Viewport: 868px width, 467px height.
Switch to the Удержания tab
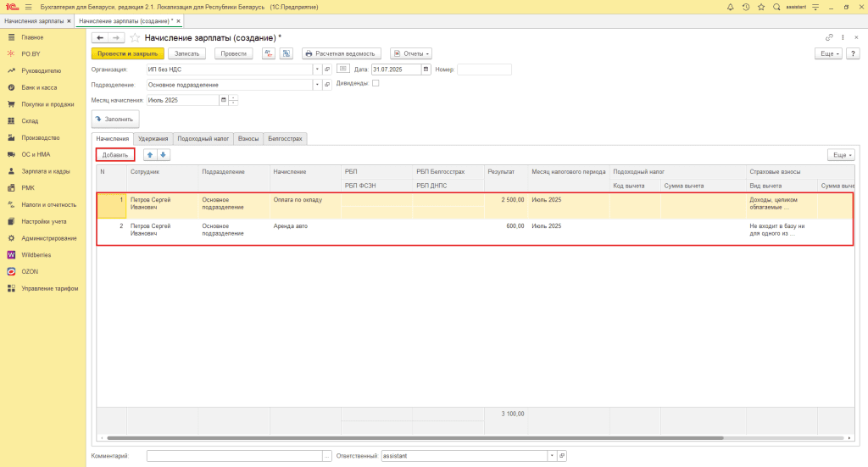click(153, 138)
